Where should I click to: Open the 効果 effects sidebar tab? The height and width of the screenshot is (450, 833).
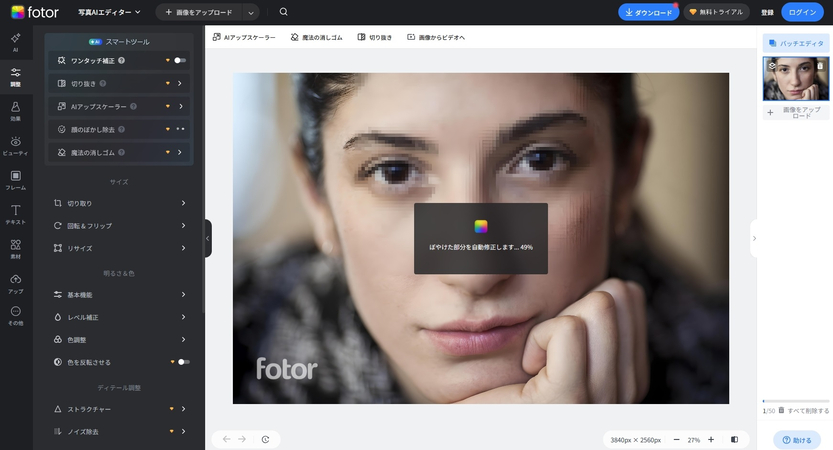tap(15, 112)
